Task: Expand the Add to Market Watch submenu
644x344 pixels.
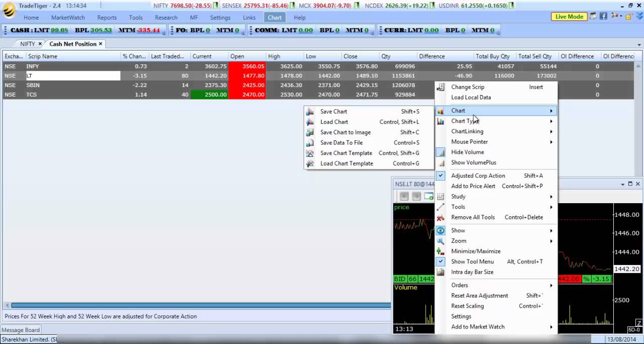Action: click(496, 326)
